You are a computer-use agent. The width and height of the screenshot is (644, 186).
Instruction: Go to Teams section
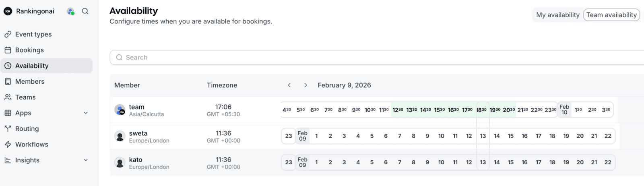pos(25,97)
